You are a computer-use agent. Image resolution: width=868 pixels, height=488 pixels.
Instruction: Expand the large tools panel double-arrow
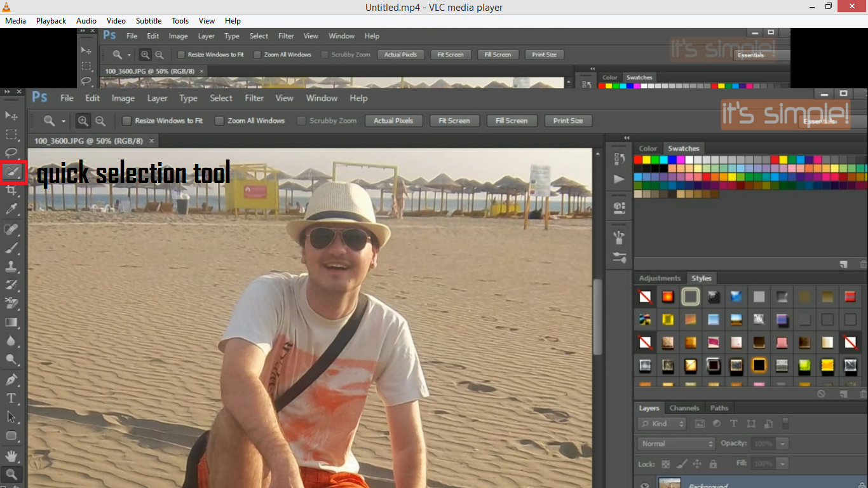(8, 92)
